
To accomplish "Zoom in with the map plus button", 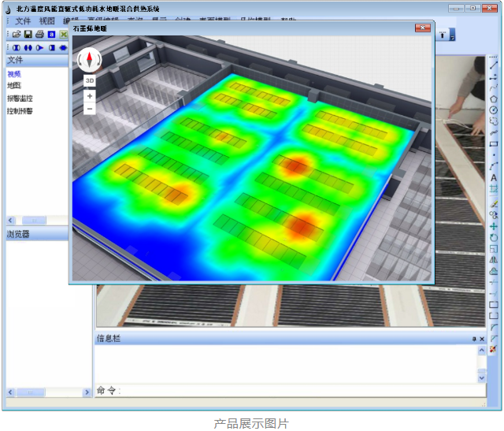I will coord(90,96).
